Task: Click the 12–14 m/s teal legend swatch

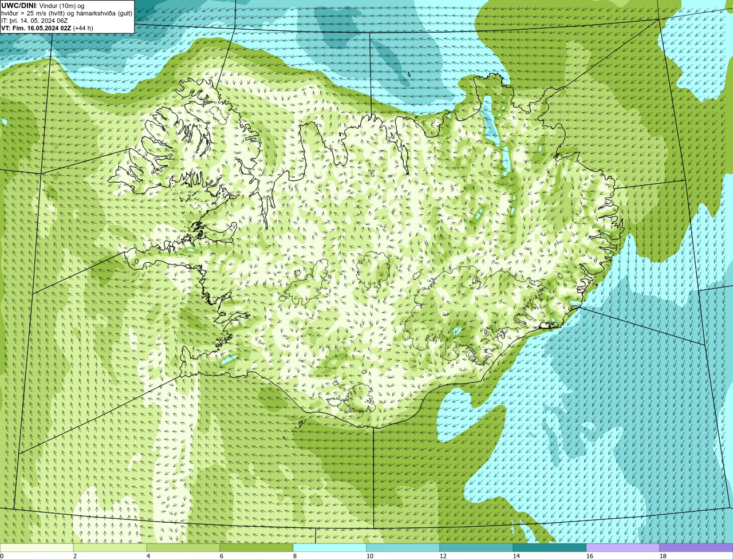Action: (x=476, y=547)
